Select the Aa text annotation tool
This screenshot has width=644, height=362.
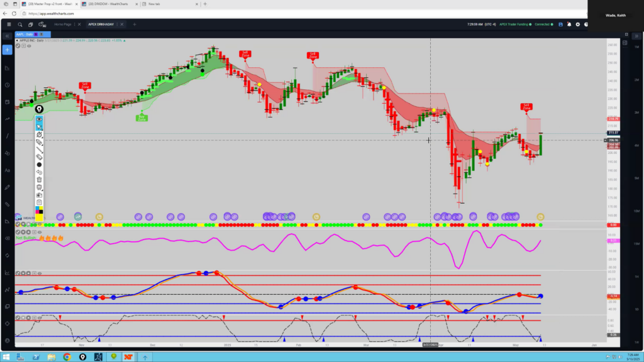coord(8,170)
